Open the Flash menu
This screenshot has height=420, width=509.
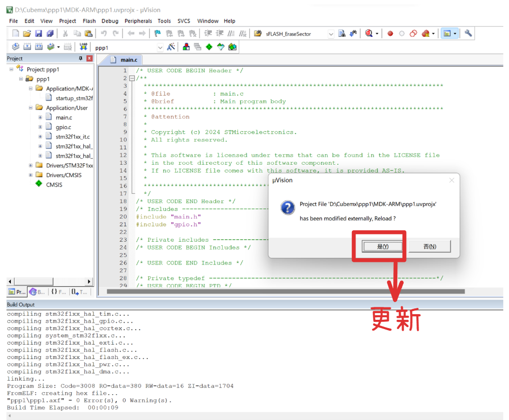click(x=89, y=21)
